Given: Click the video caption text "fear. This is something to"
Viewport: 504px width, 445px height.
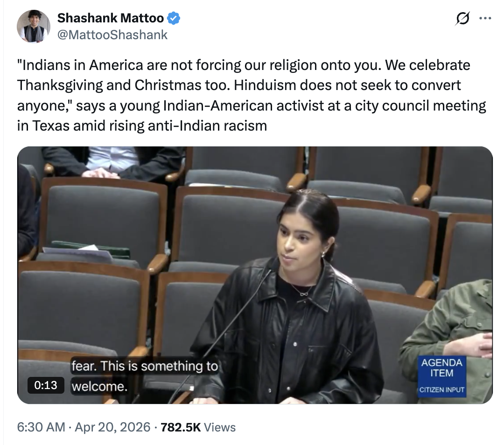Looking at the screenshot, I should (145, 366).
